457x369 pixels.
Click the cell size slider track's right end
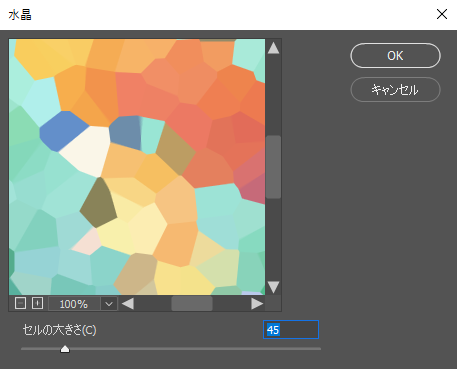319,349
